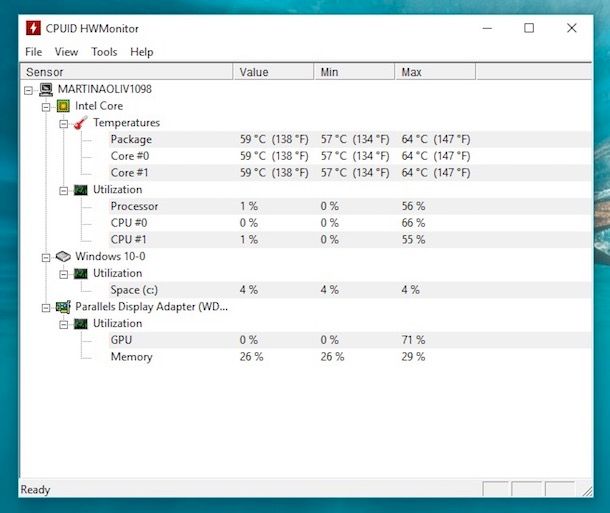This screenshot has height=513, width=610.
Task: Click CPU #1 max value 55 %
Action: click(x=413, y=240)
